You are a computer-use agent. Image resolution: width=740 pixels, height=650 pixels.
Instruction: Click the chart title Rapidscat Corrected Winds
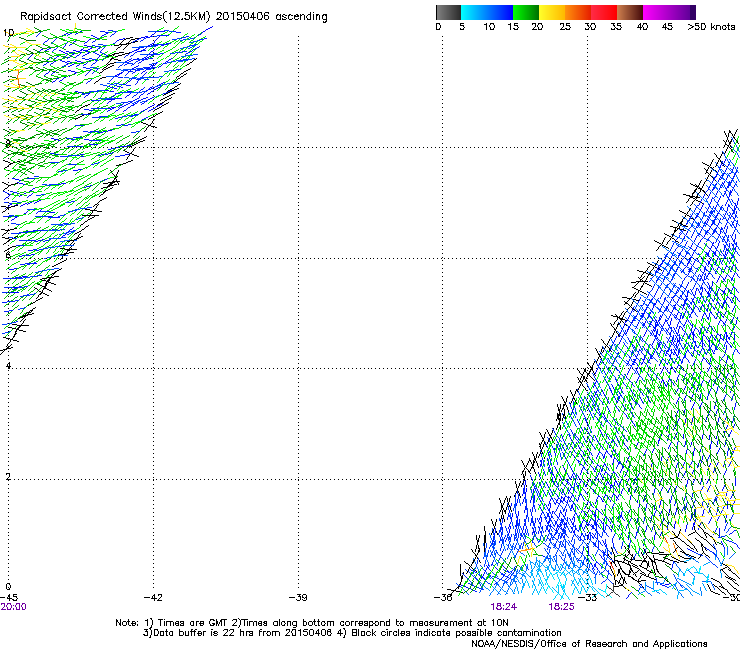tap(174, 16)
